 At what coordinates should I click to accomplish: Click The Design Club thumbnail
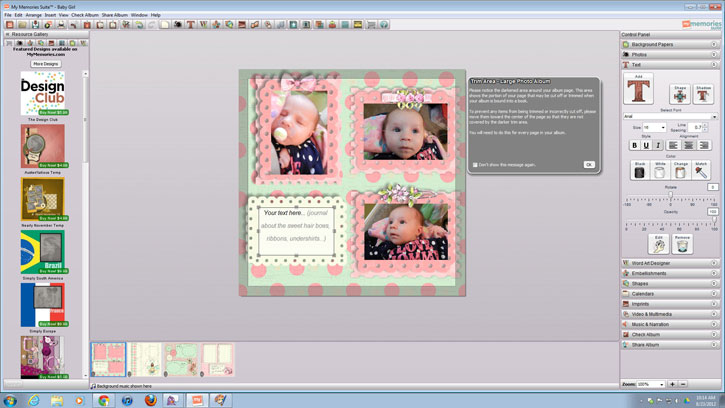(x=43, y=93)
